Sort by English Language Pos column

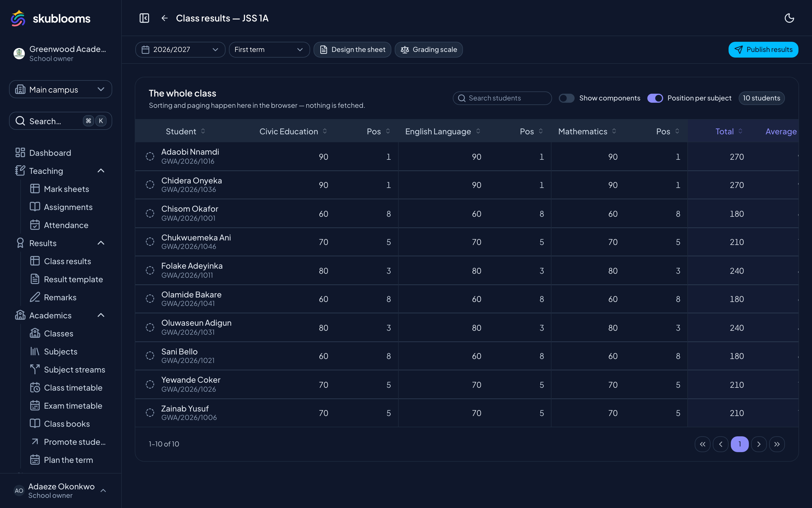click(x=531, y=131)
